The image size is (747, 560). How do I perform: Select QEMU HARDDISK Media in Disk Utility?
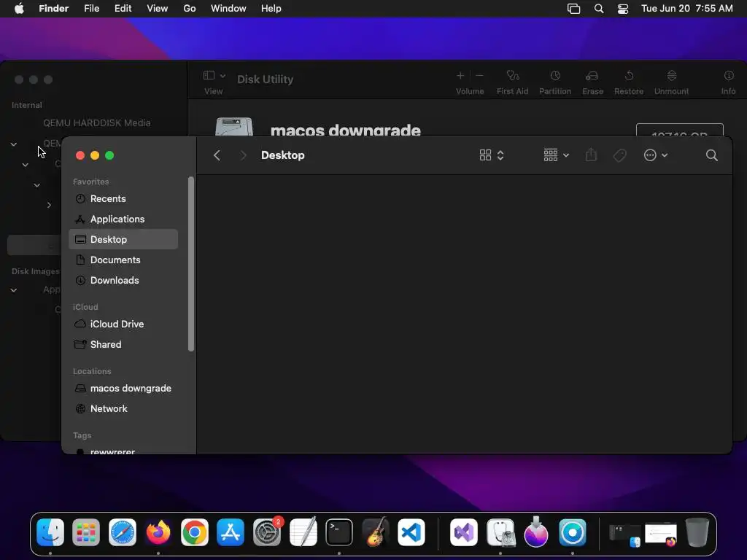click(97, 122)
